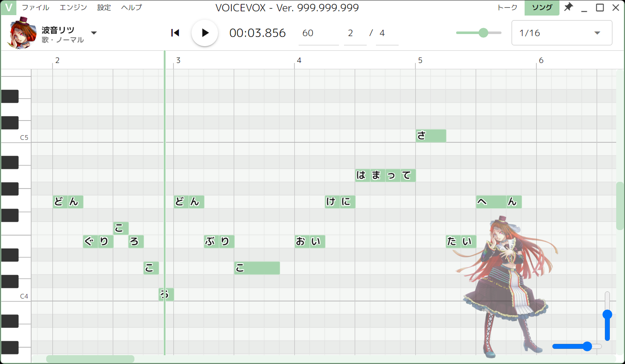Select the note お before い in measure 4
Image resolution: width=625 pixels, height=364 pixels.
302,241
